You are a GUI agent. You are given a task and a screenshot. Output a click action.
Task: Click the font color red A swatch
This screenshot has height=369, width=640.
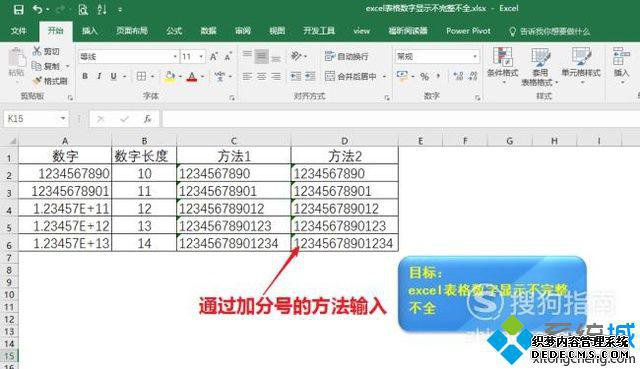click(x=192, y=76)
